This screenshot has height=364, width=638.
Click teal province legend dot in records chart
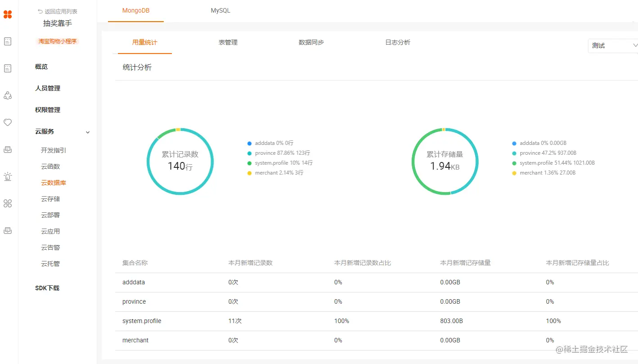(249, 153)
